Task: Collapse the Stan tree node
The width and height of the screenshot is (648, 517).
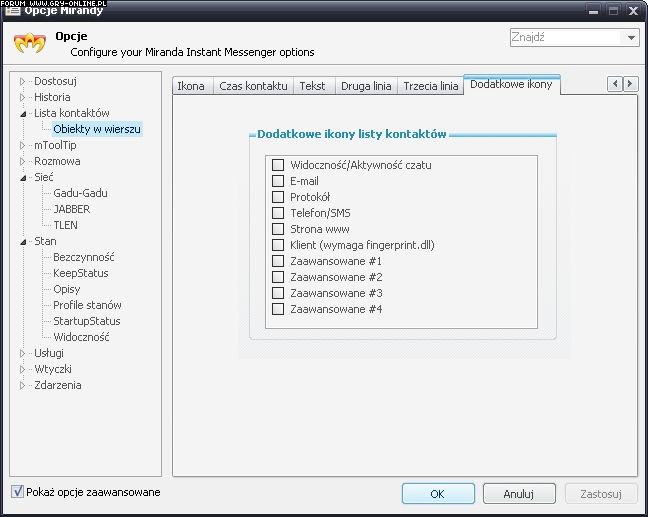Action: 23,242
